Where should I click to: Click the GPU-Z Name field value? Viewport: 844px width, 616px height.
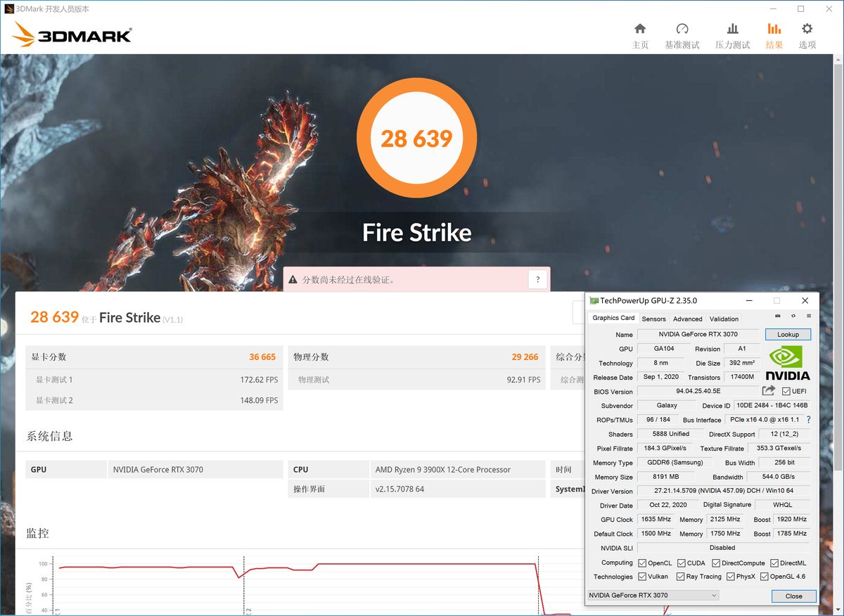[x=698, y=335]
